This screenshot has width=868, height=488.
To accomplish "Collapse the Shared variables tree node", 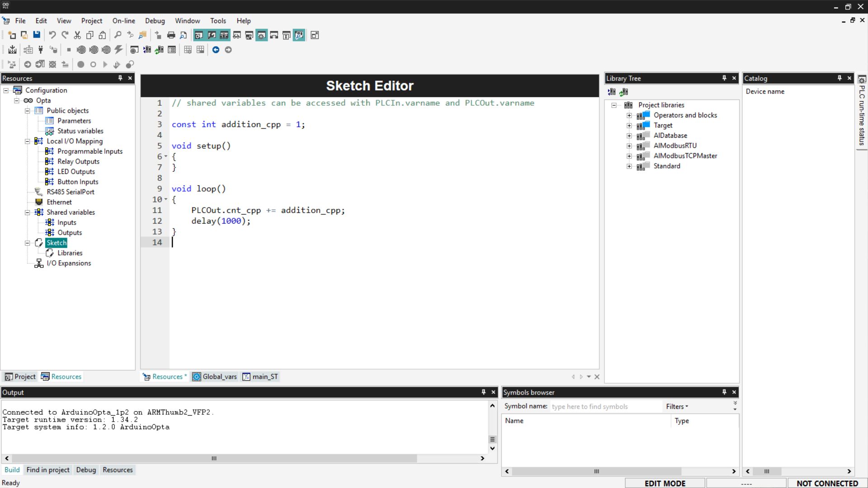I will pyautogui.click(x=27, y=212).
